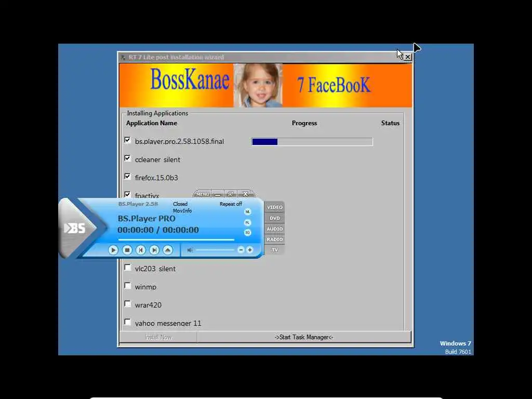Screen dimensions: 532x399
Task: Click the bs.player installation progress bar
Action: (312, 141)
